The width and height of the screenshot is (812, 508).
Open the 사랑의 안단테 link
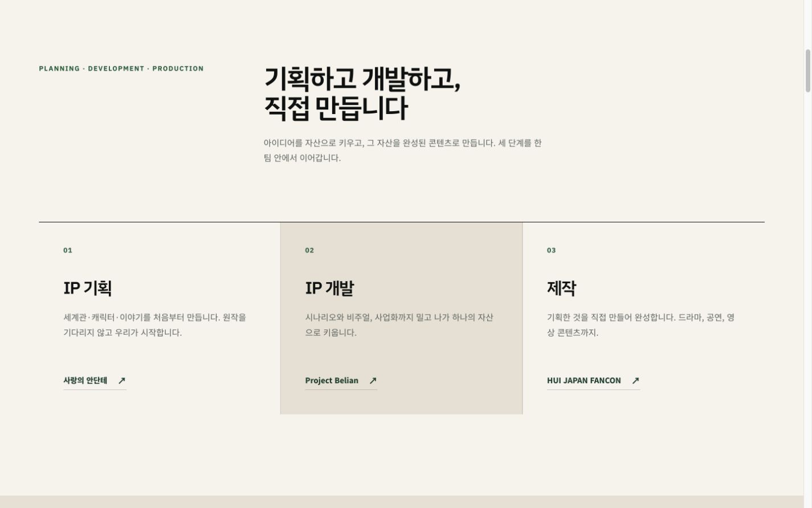(x=95, y=381)
